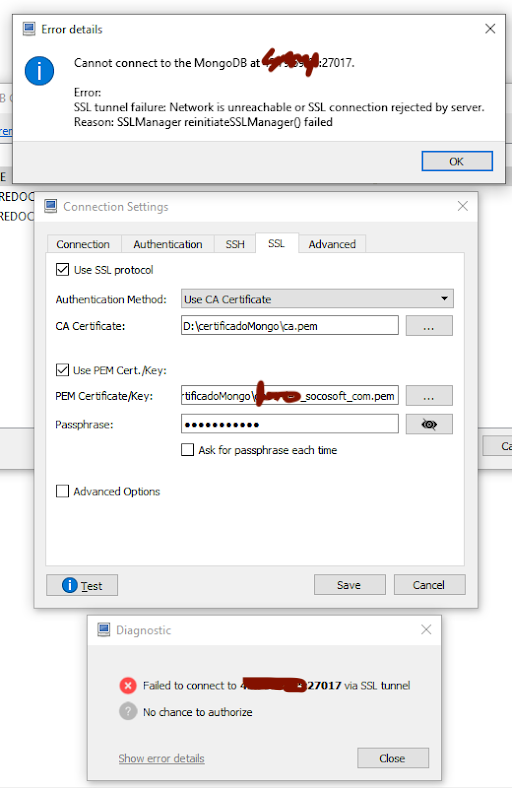Close the Diagnostic window with X

click(x=426, y=630)
